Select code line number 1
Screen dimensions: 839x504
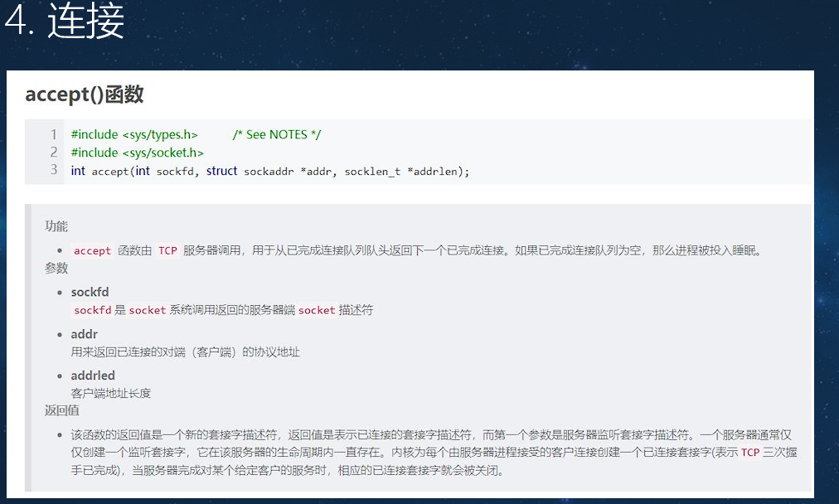click(54, 134)
